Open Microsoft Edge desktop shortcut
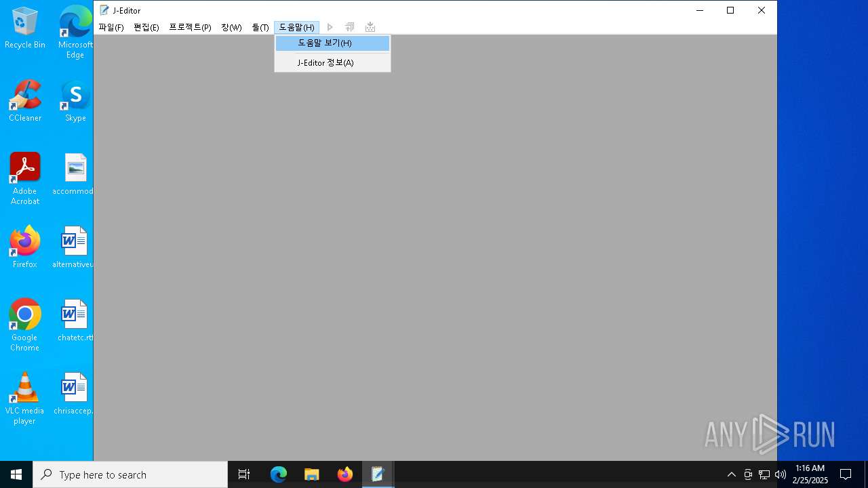The width and height of the screenshot is (868, 488). click(x=75, y=33)
